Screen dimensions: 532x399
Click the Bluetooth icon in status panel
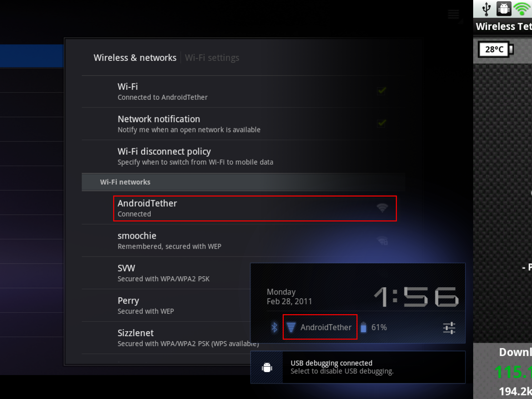coord(274,328)
